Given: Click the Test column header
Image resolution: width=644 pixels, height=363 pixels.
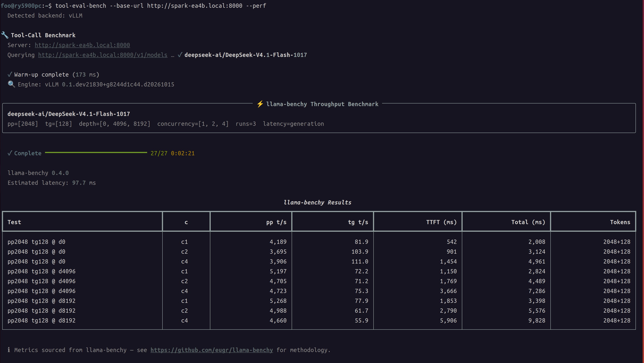Looking at the screenshot, I should pos(14,222).
